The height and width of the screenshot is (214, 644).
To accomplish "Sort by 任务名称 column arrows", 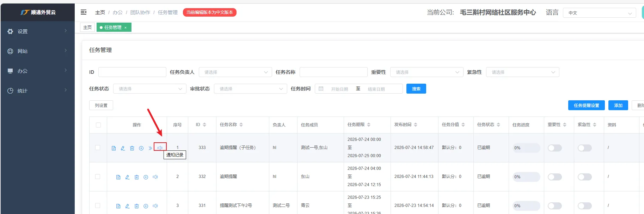I will 241,125.
